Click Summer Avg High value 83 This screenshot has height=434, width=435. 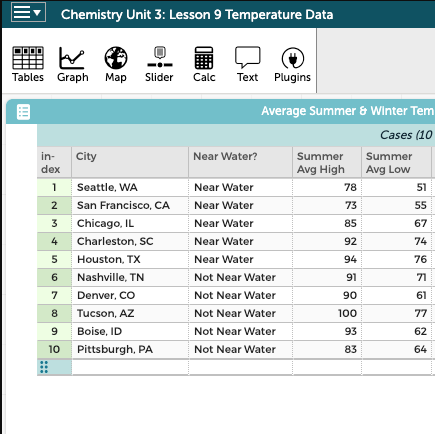pyautogui.click(x=327, y=349)
